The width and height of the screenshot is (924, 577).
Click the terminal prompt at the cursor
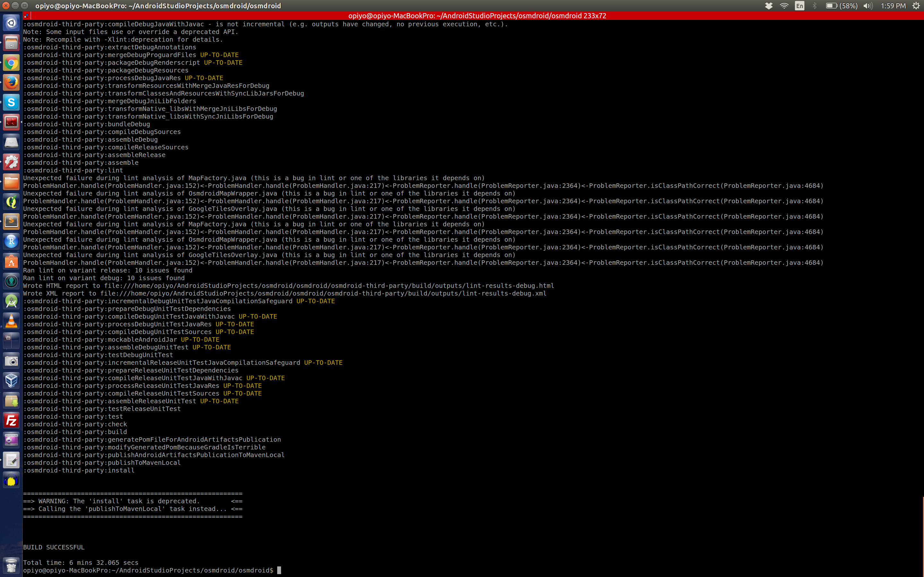point(279,570)
